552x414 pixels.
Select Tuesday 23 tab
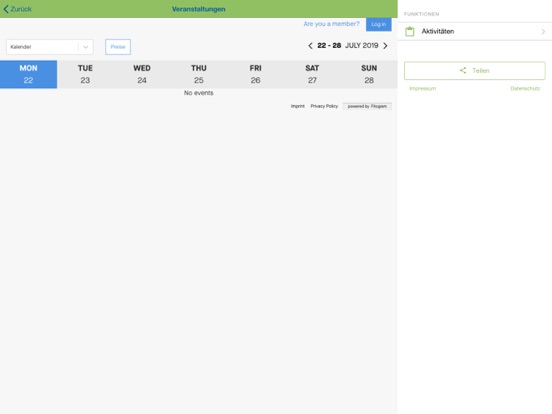pyautogui.click(x=85, y=74)
